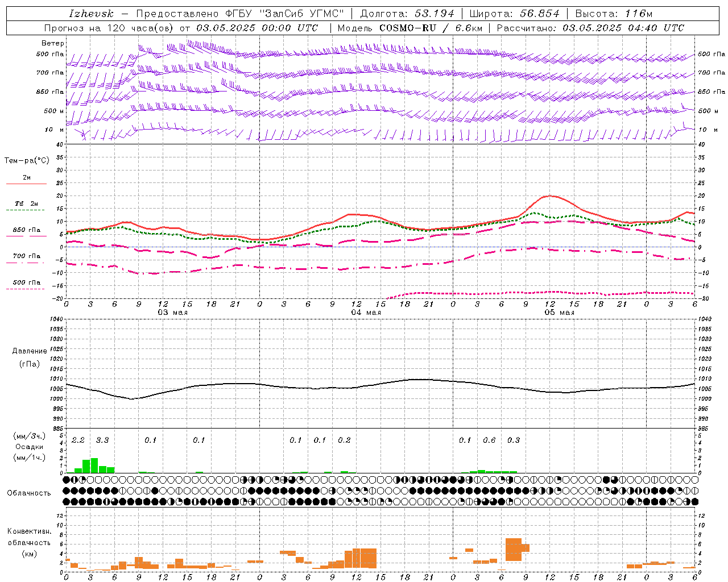Viewport: 728px width, 582px height.
Task: Click the '2.2' precipitation total value
Action: [78, 440]
